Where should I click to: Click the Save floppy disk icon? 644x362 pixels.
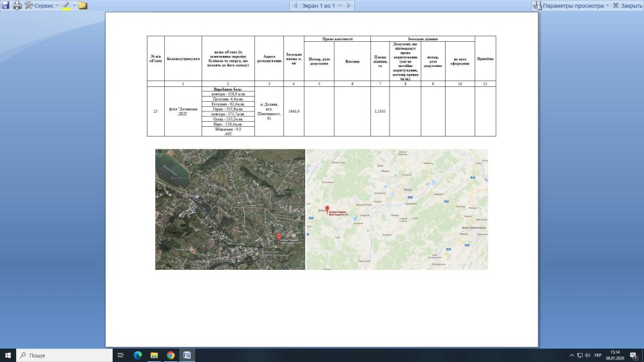click(5, 5)
